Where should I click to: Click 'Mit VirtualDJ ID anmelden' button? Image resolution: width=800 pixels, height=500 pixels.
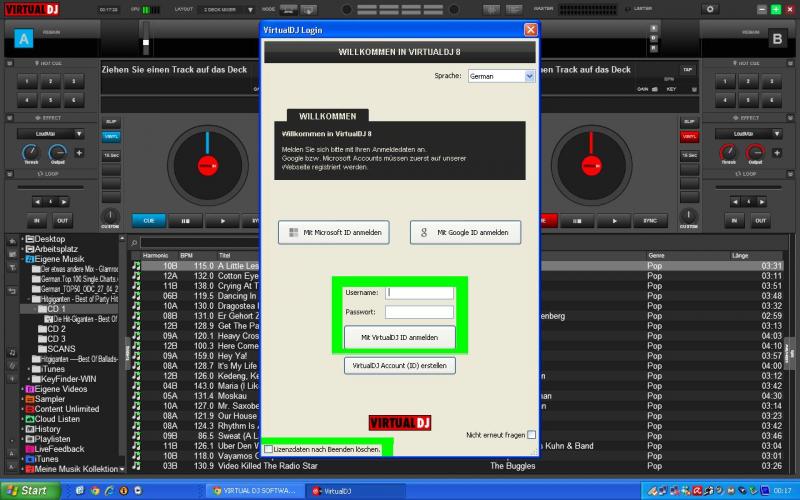point(399,338)
